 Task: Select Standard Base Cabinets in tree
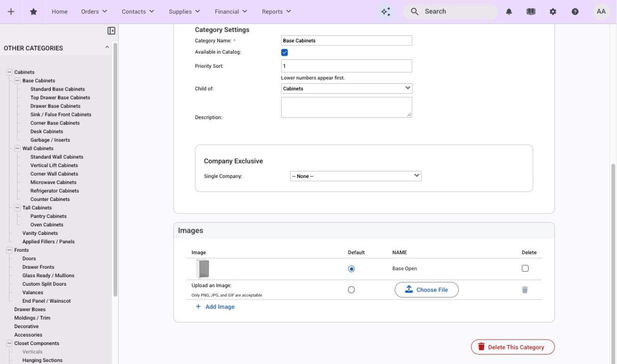tap(57, 89)
